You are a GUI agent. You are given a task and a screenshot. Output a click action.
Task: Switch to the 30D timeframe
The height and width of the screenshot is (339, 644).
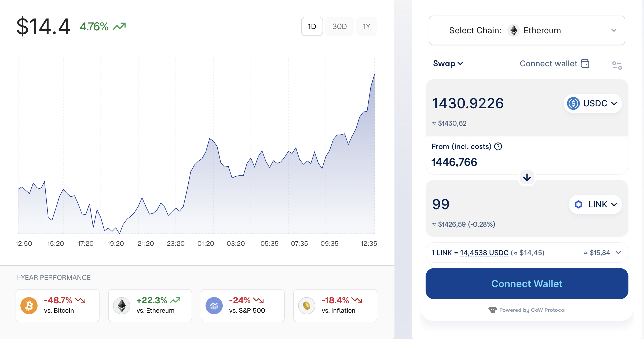339,26
